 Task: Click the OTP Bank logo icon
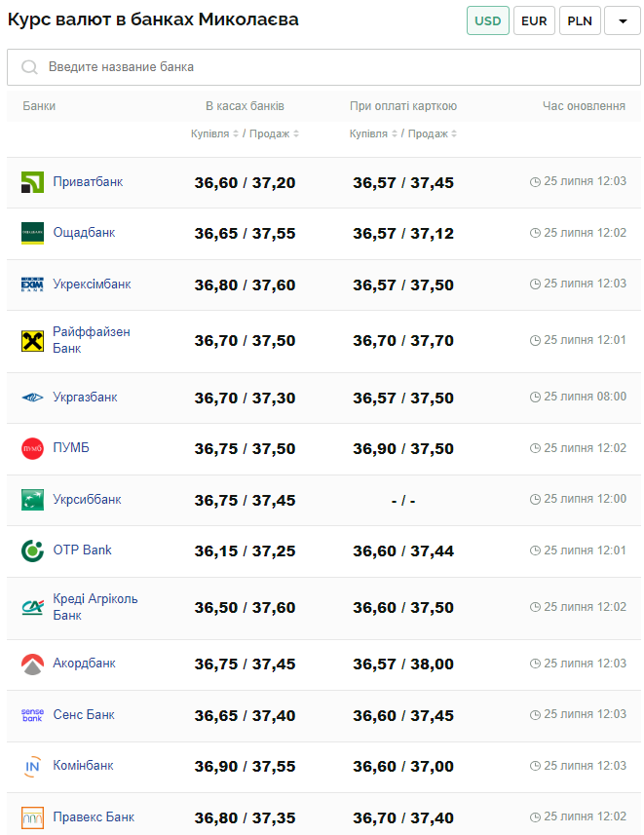pyautogui.click(x=32, y=550)
